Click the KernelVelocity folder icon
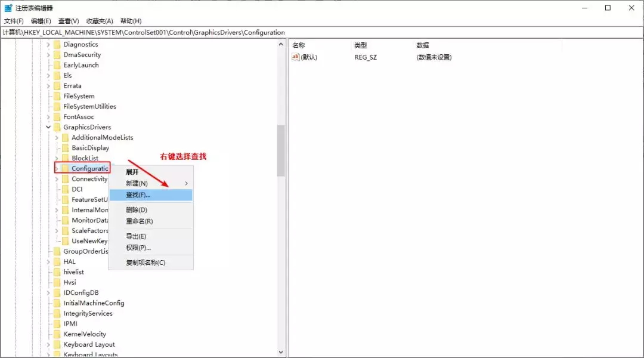 tap(57, 334)
